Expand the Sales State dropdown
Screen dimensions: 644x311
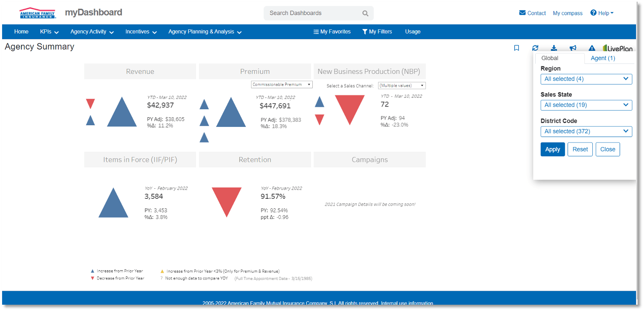coord(586,105)
